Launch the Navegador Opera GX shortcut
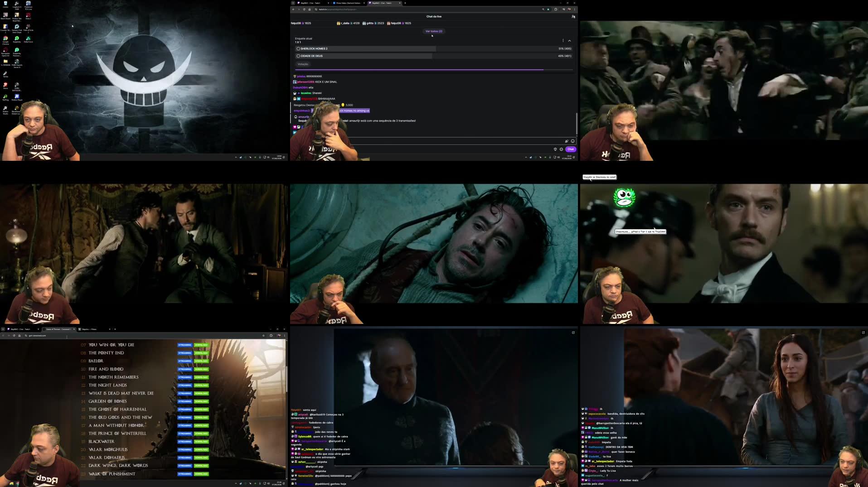868x487 pixels. 5,52
